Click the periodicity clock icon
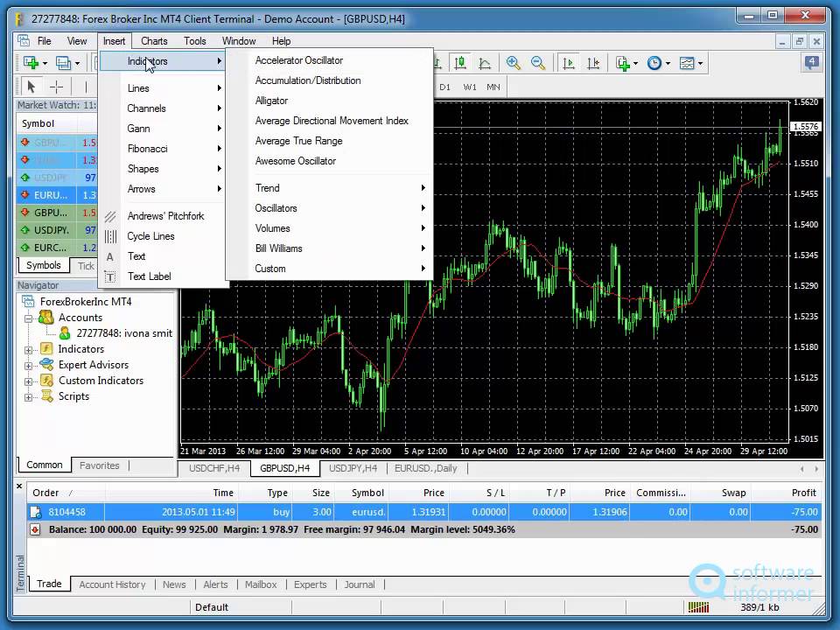 tap(654, 63)
